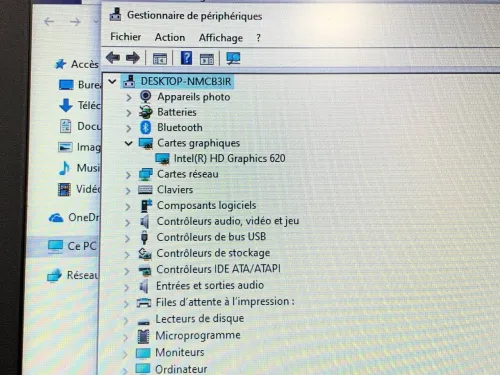
Task: Open the Action menu
Action: tap(170, 37)
